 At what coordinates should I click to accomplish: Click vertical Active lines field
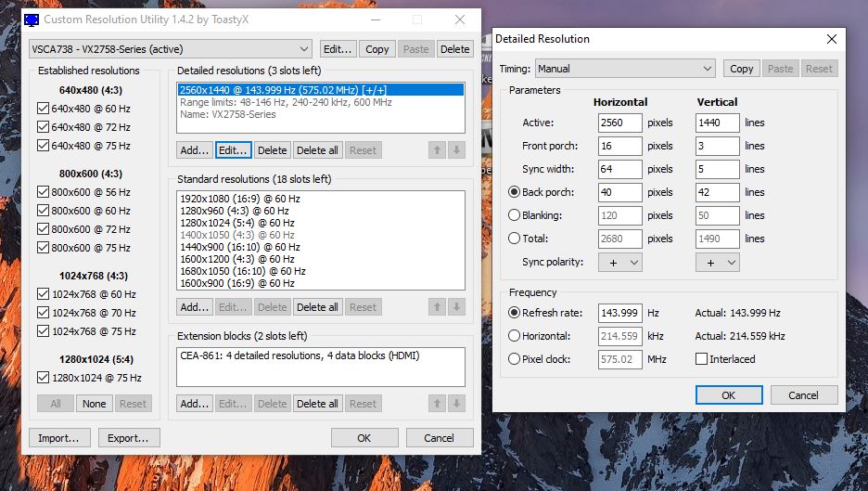click(x=718, y=123)
